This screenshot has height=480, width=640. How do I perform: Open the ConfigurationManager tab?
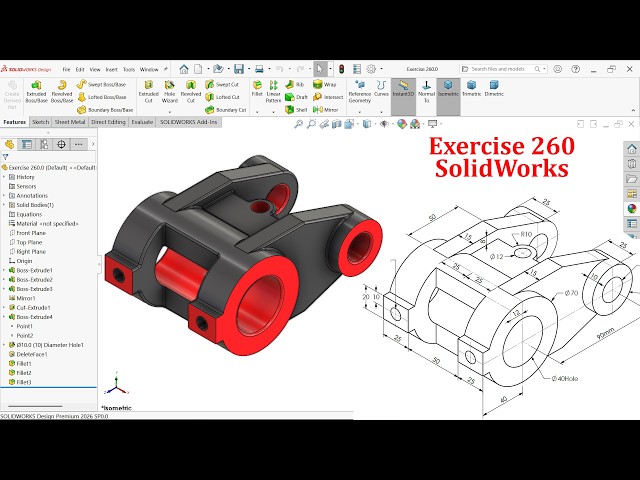click(44, 144)
